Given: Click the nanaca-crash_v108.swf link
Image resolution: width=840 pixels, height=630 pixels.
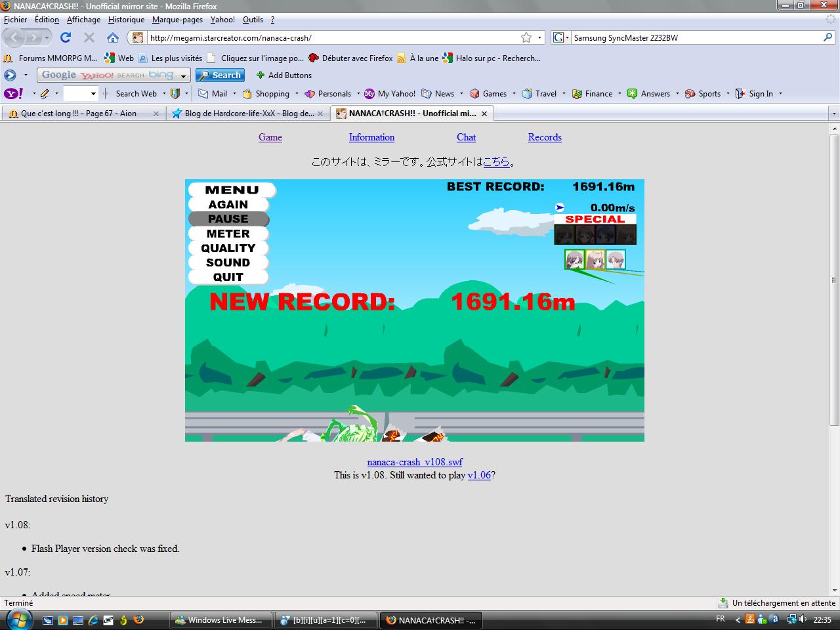Looking at the screenshot, I should tap(415, 462).
